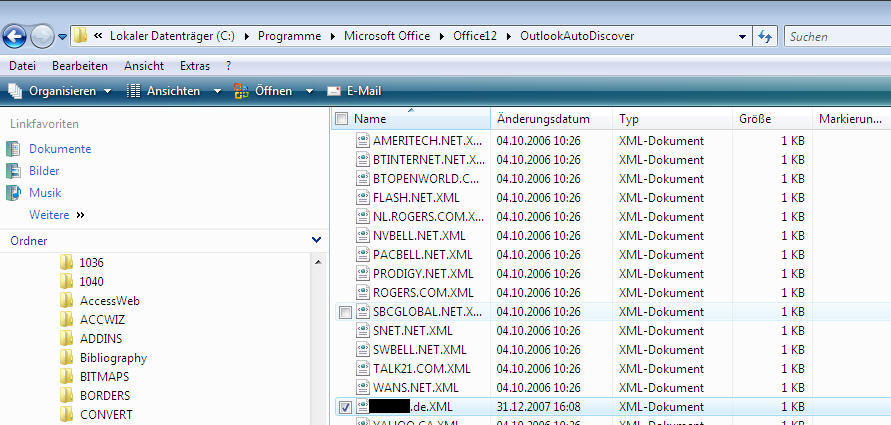Expand hidden path via « chevron

[x=98, y=36]
